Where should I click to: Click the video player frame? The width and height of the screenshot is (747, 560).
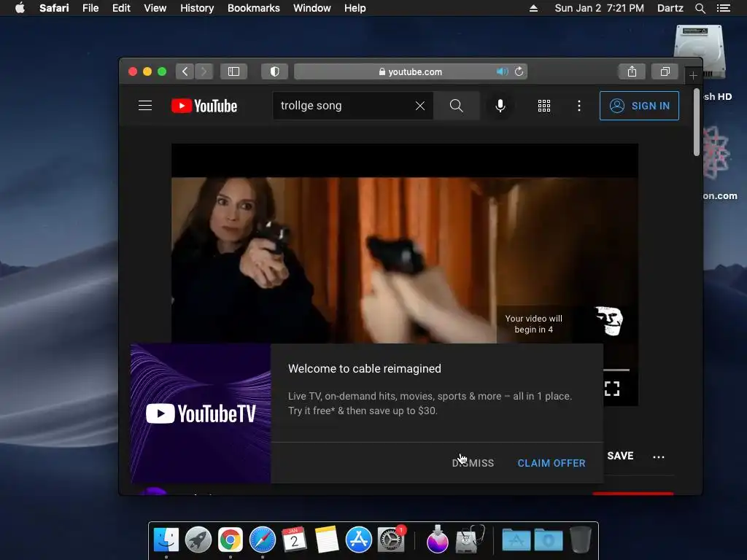coord(404,243)
